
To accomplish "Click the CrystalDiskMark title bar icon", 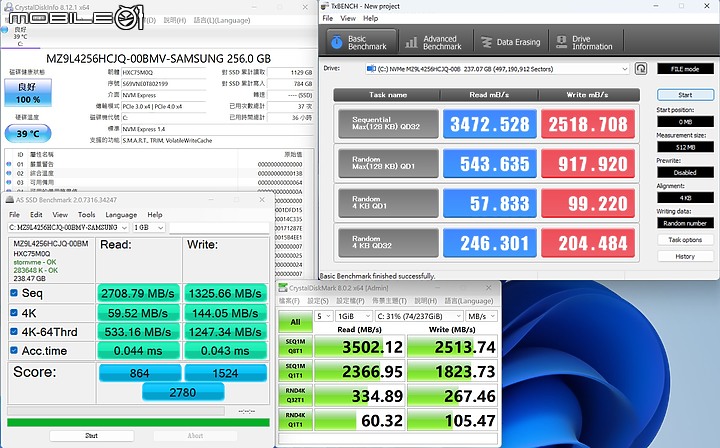I will point(283,288).
